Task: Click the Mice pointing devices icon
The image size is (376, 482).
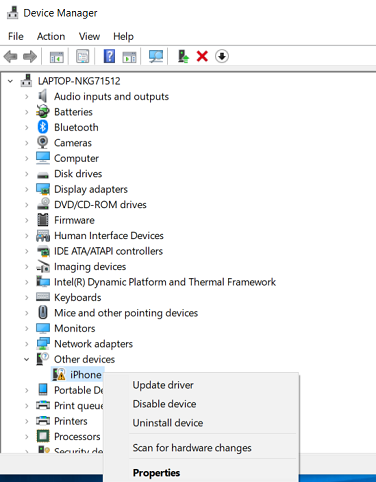Action: [x=43, y=313]
